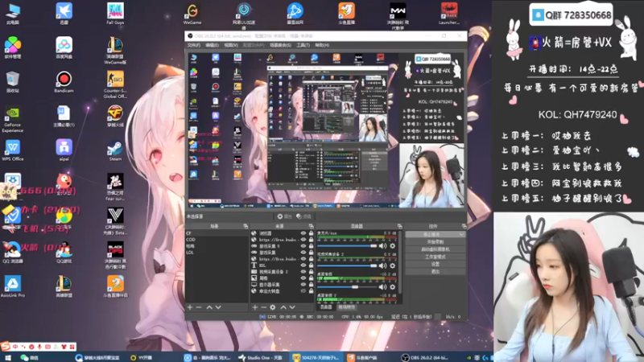
Task: Adjust third mixer channel volume slider
Action: pos(347,287)
